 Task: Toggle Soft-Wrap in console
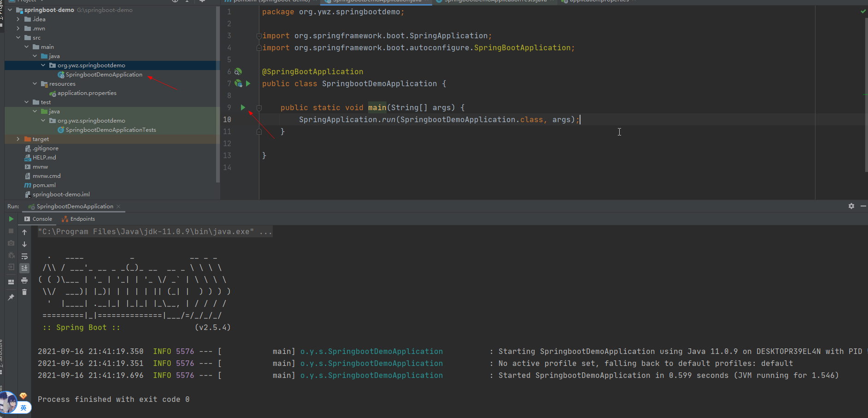pos(24,256)
